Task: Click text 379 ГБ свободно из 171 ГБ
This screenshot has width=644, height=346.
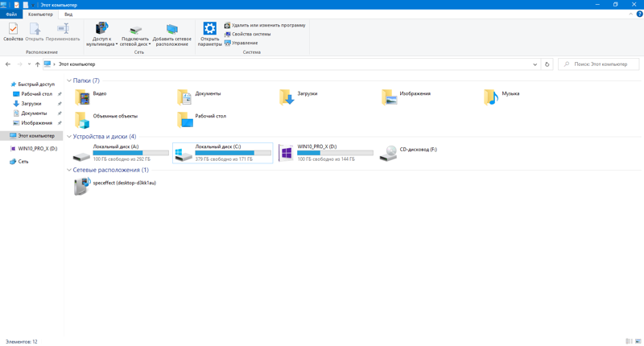Action: pyautogui.click(x=224, y=159)
